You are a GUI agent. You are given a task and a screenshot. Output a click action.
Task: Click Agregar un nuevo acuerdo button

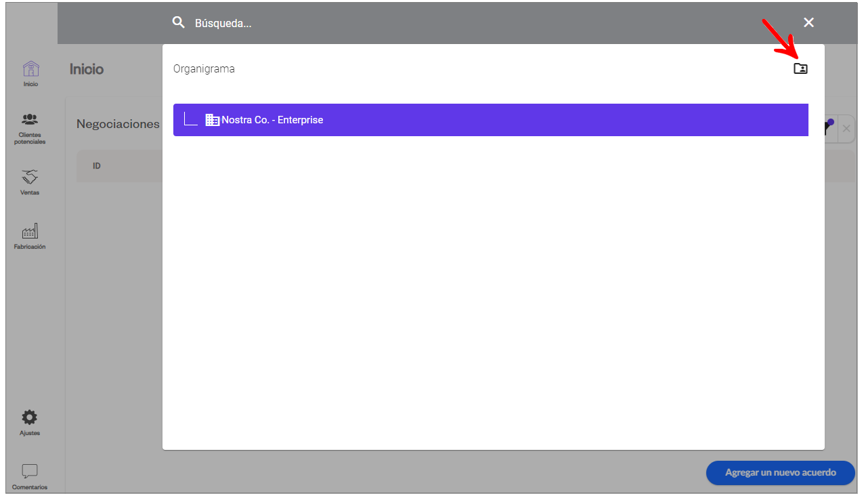click(781, 473)
